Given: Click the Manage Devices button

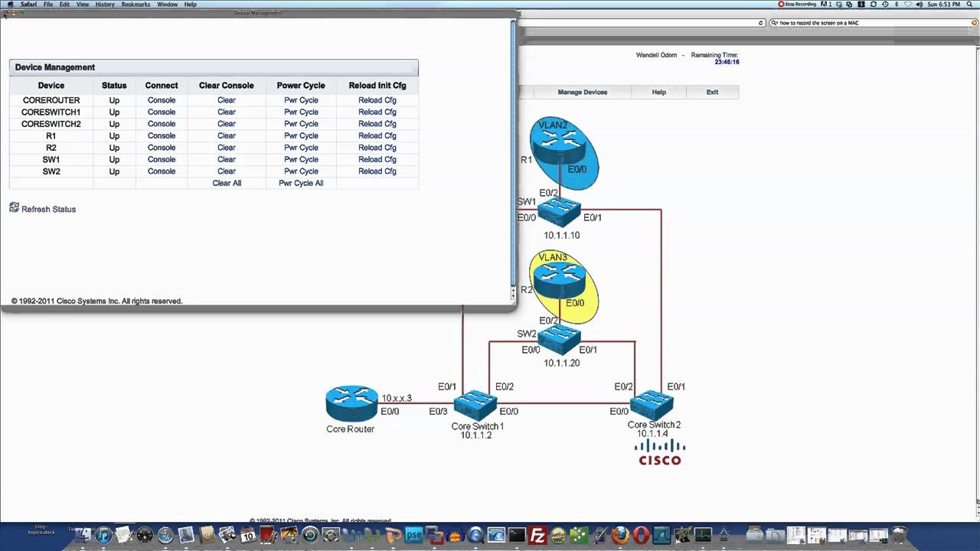Looking at the screenshot, I should 583,92.
